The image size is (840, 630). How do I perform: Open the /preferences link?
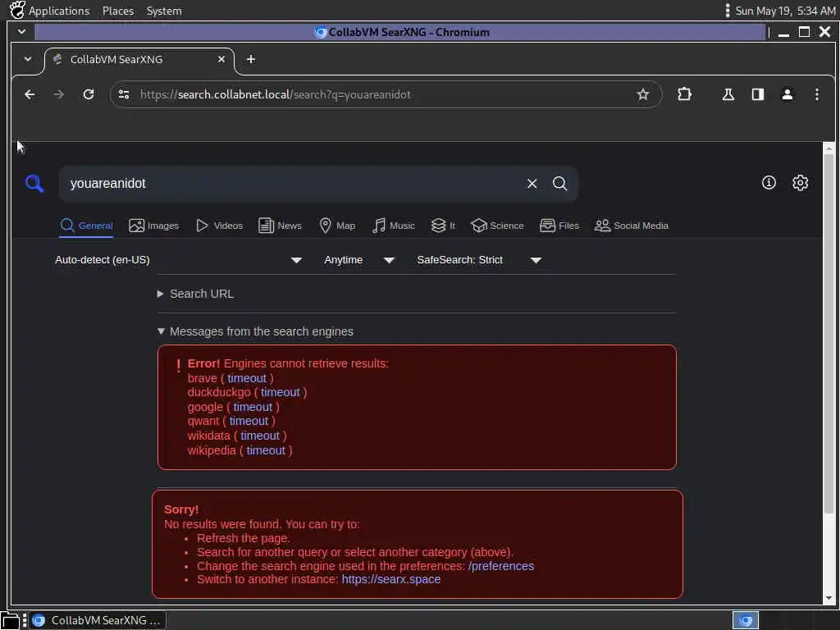coord(501,566)
